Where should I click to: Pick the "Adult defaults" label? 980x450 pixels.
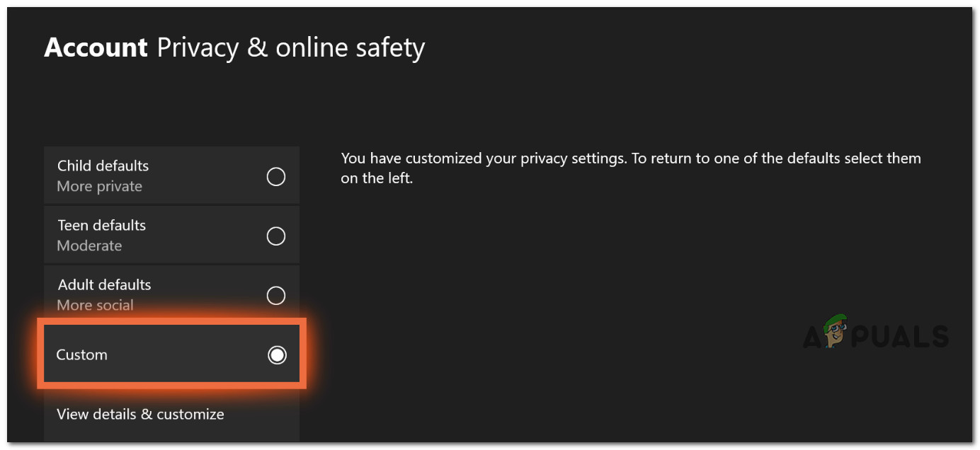[x=104, y=284]
